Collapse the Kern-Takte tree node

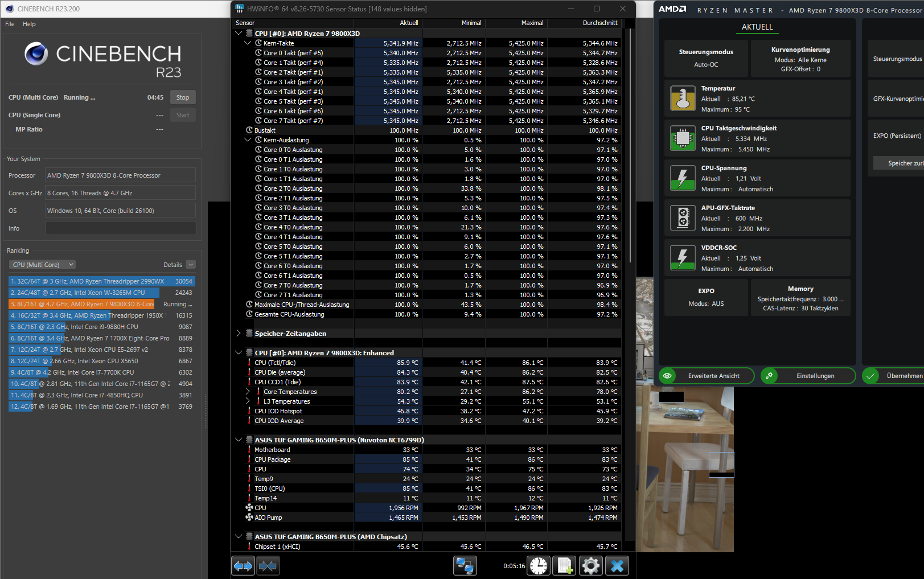point(248,43)
